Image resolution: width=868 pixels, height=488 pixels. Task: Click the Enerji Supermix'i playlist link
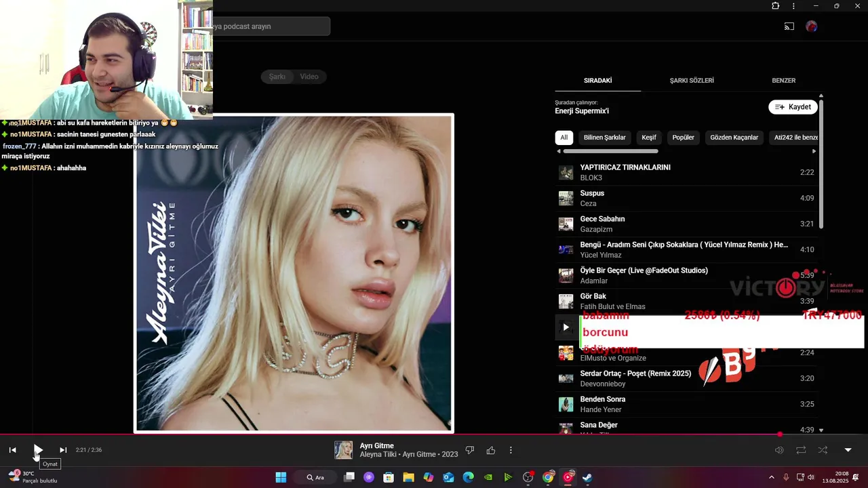582,111
